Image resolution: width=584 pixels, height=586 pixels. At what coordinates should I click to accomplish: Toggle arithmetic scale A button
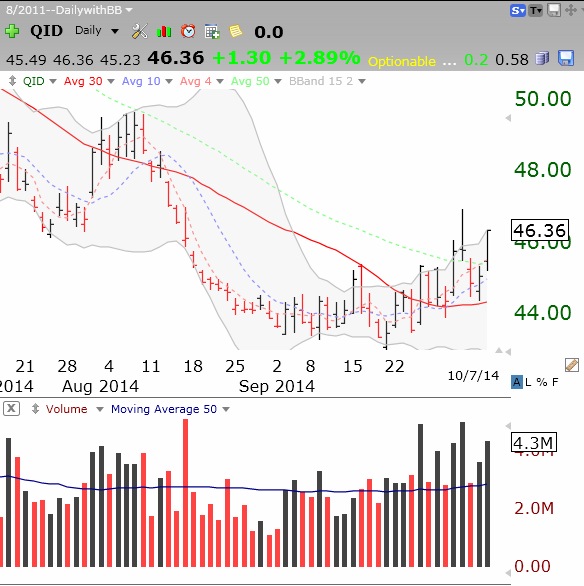coord(517,382)
